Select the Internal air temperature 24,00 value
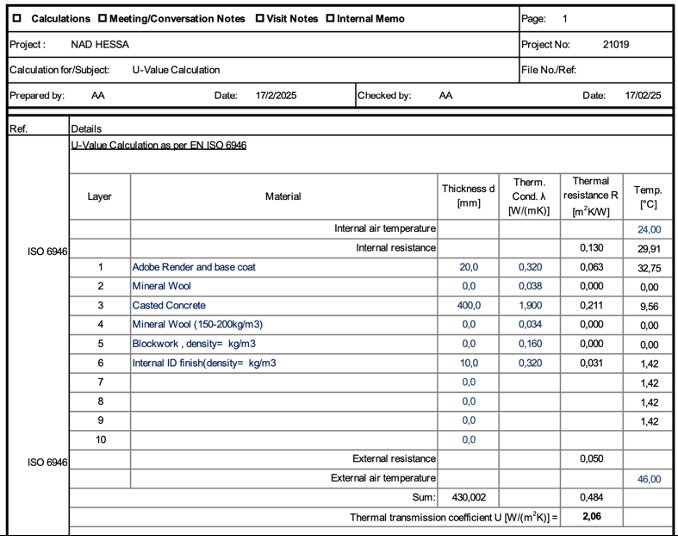Image resolution: width=678 pixels, height=536 pixels. coord(649,229)
